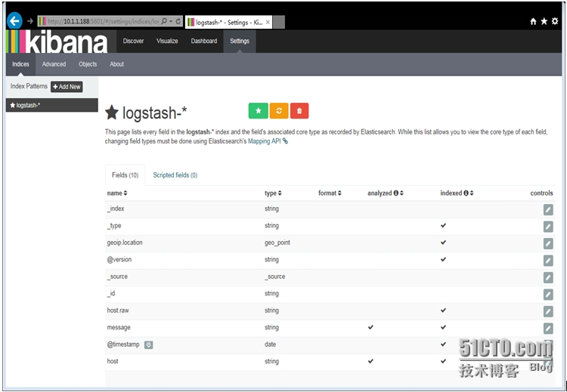Edit the _type field with pencil icon
Viewport: 567px width, 392px height.
pos(548,227)
